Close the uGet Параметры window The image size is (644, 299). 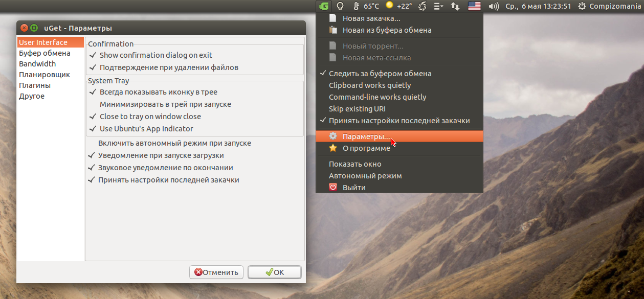click(x=24, y=28)
